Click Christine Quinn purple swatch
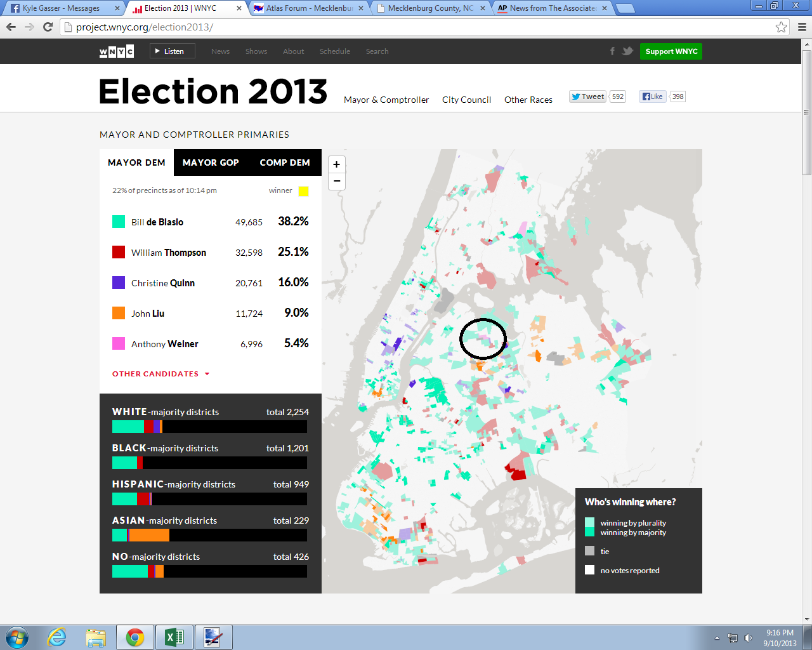Viewport: 812px width, 650px height. pos(119,282)
